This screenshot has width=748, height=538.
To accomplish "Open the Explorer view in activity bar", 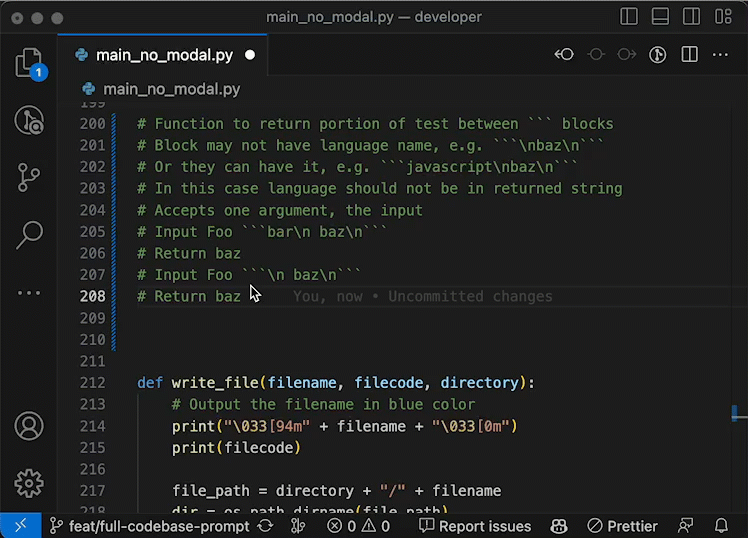I will click(x=29, y=62).
